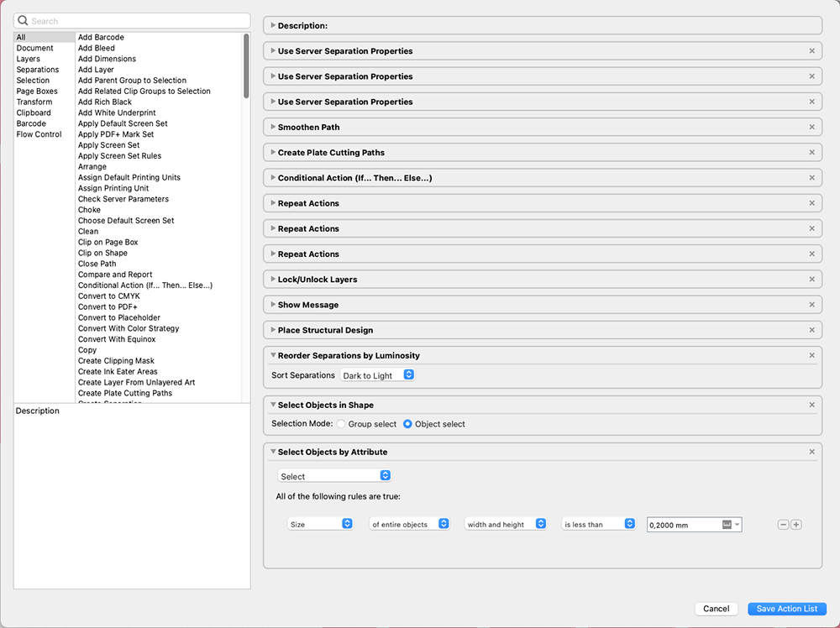The width and height of the screenshot is (840, 628).
Task: Click the plus button to add rule
Action: point(796,525)
